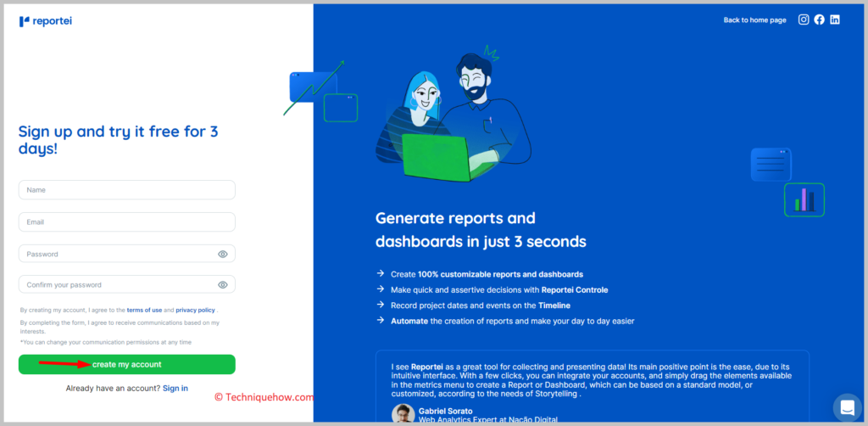Click the Name input field
This screenshot has height=426, width=868.
click(127, 189)
